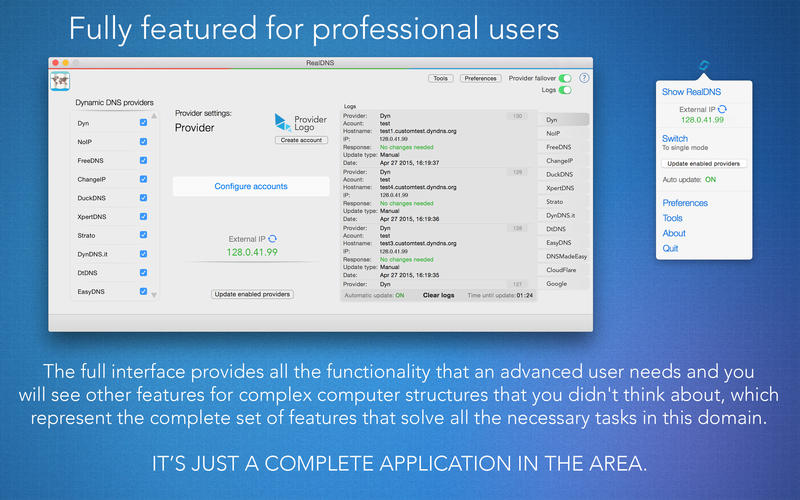Toggle Provider failover switch
The width and height of the screenshot is (800, 500).
[x=565, y=78]
